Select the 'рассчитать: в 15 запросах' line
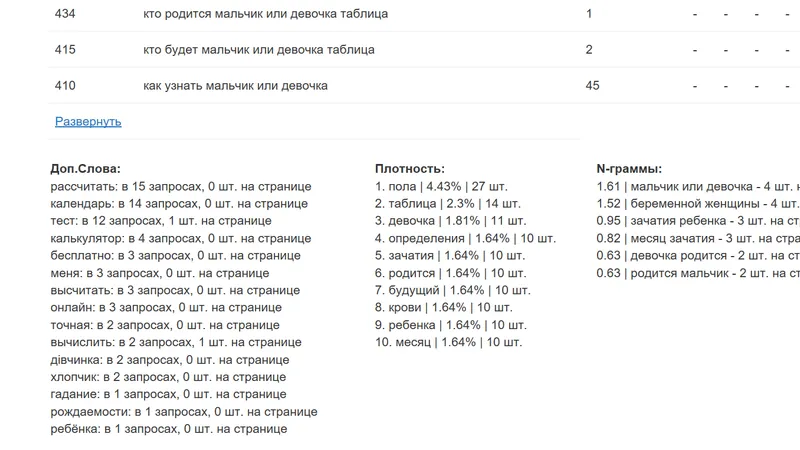 click(181, 186)
